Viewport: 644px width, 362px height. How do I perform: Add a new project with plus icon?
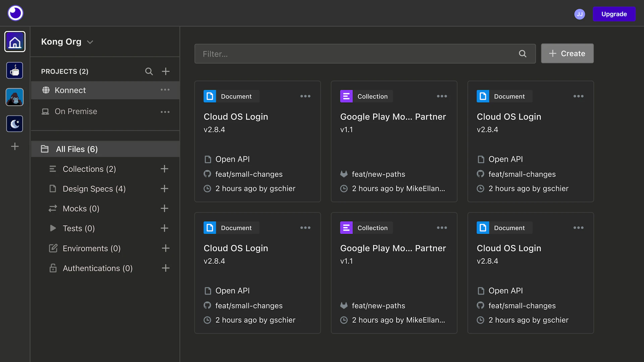click(x=166, y=71)
